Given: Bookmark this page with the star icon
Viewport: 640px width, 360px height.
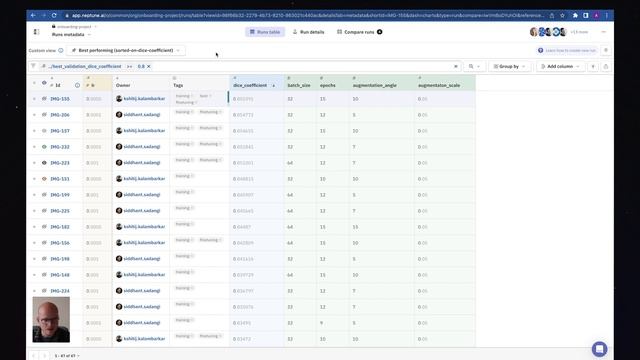Looking at the screenshot, I should click(562, 16).
